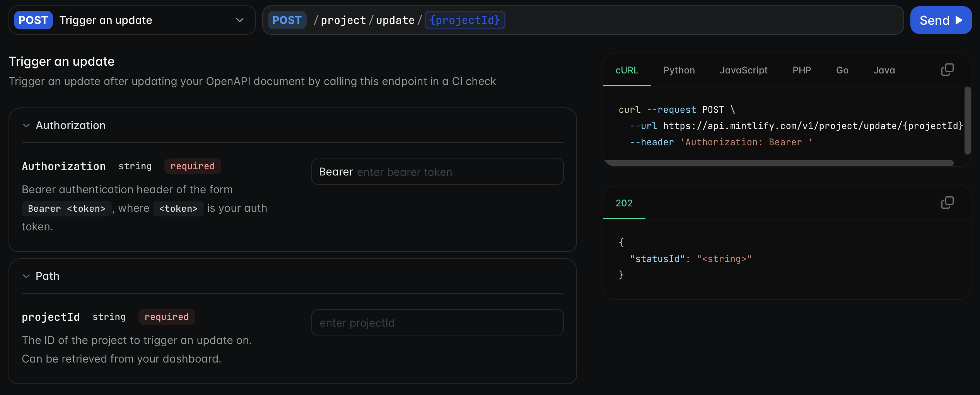Click the enter projectId input field

pyautogui.click(x=437, y=322)
